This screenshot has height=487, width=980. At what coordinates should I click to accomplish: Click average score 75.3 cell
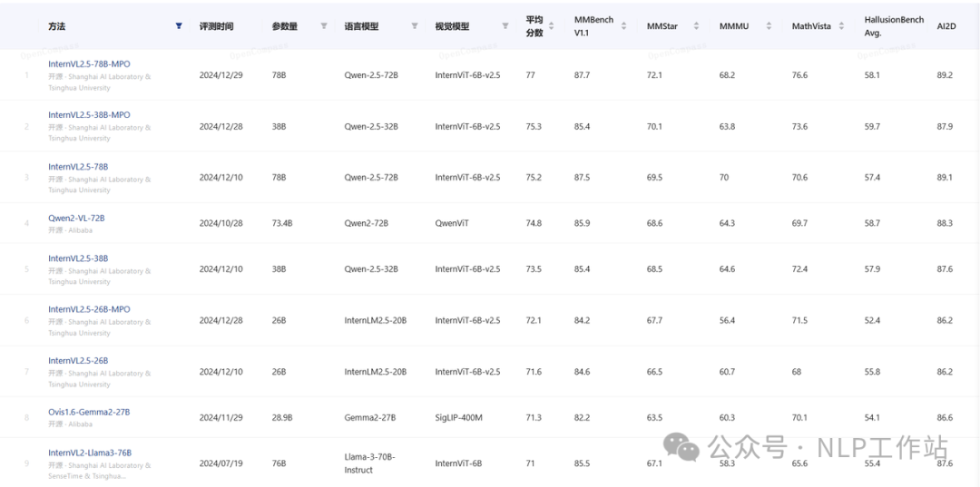click(534, 126)
